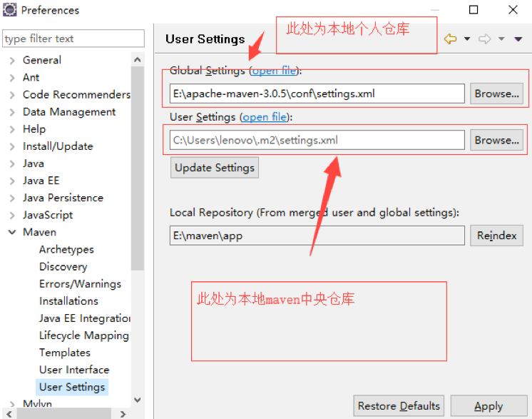Expand the Ant tree node
Viewport: 532px width, 419px height.
[x=12, y=78]
